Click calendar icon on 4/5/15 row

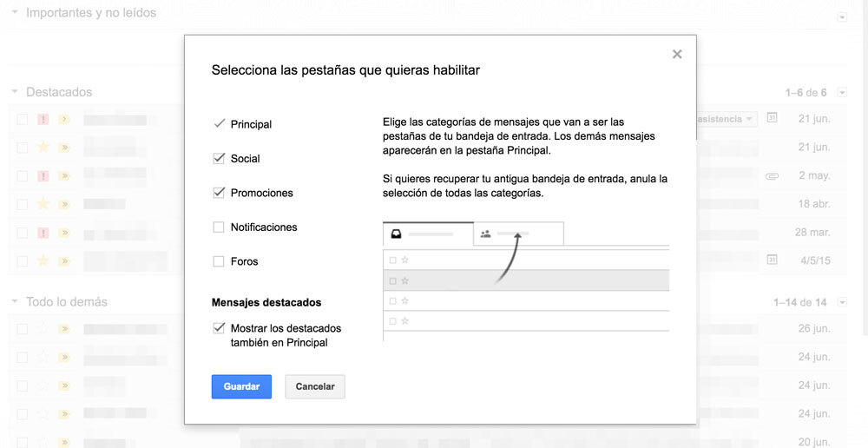772,260
